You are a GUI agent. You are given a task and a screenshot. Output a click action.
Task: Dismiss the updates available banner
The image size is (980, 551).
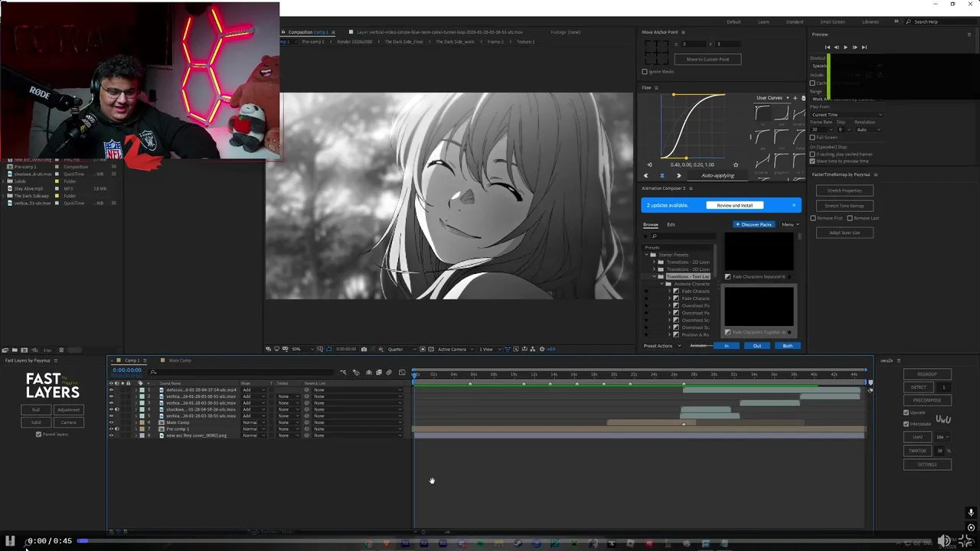pos(794,205)
